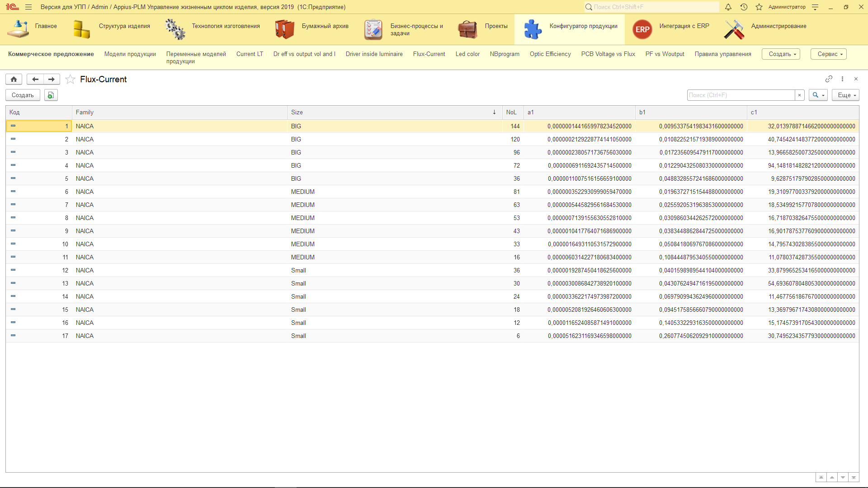
Task: Select row 17 with Small size
Action: 298,336
